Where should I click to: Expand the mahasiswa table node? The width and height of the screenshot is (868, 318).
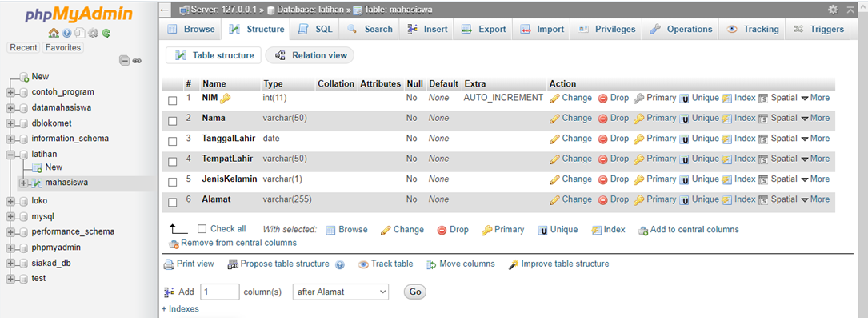(23, 183)
